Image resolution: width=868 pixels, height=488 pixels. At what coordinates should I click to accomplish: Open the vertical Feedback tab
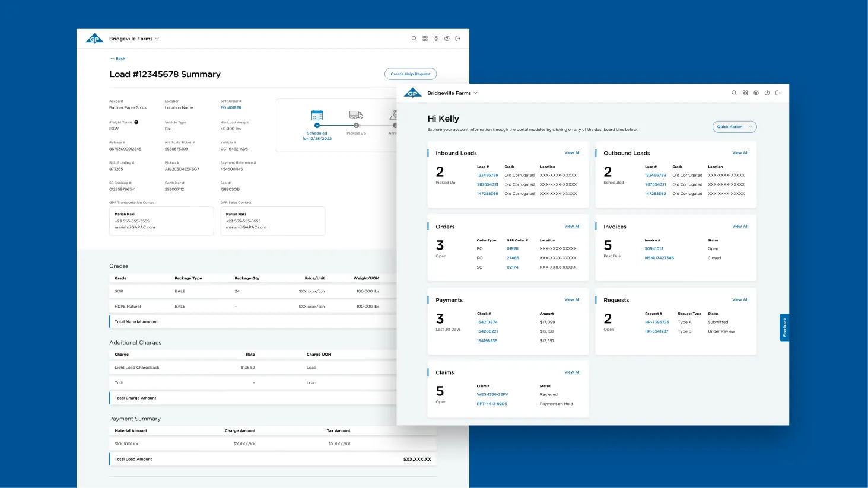pyautogui.click(x=784, y=327)
